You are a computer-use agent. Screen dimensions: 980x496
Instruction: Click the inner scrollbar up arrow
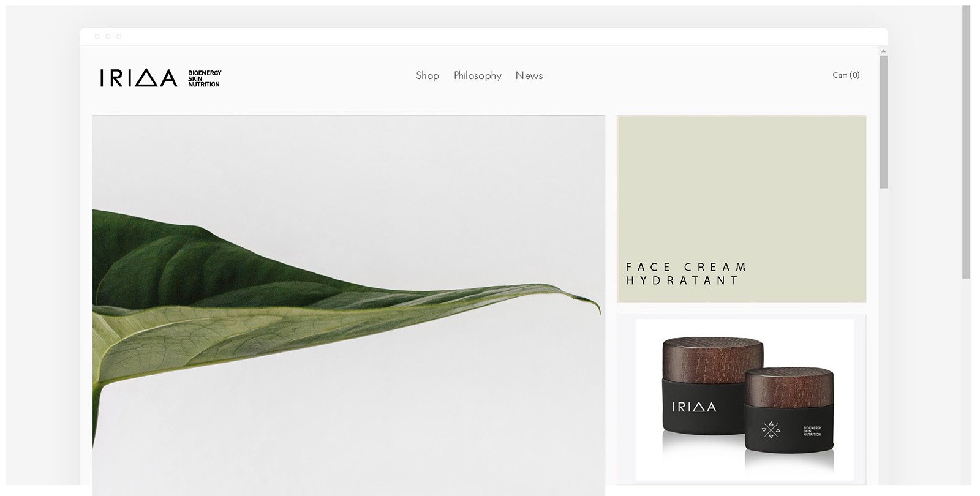(x=883, y=51)
